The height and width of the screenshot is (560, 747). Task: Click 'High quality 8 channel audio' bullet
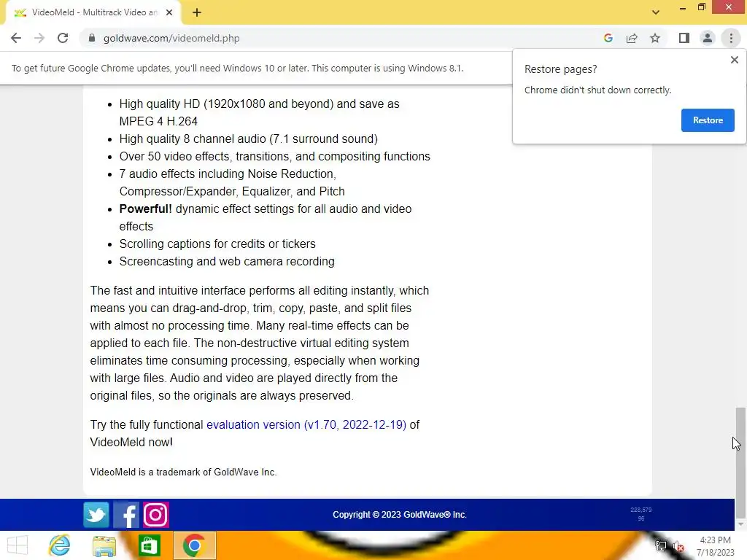coord(248,139)
